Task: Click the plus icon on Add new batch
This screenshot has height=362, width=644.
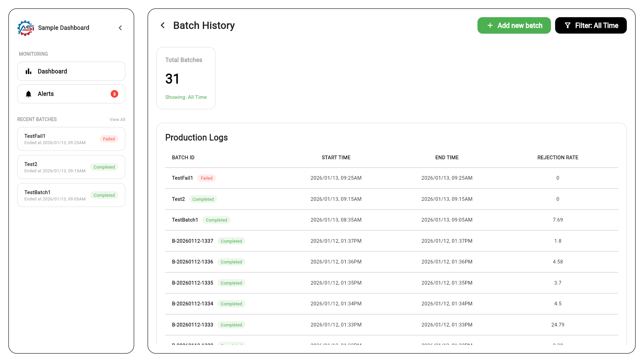Action: 490,25
